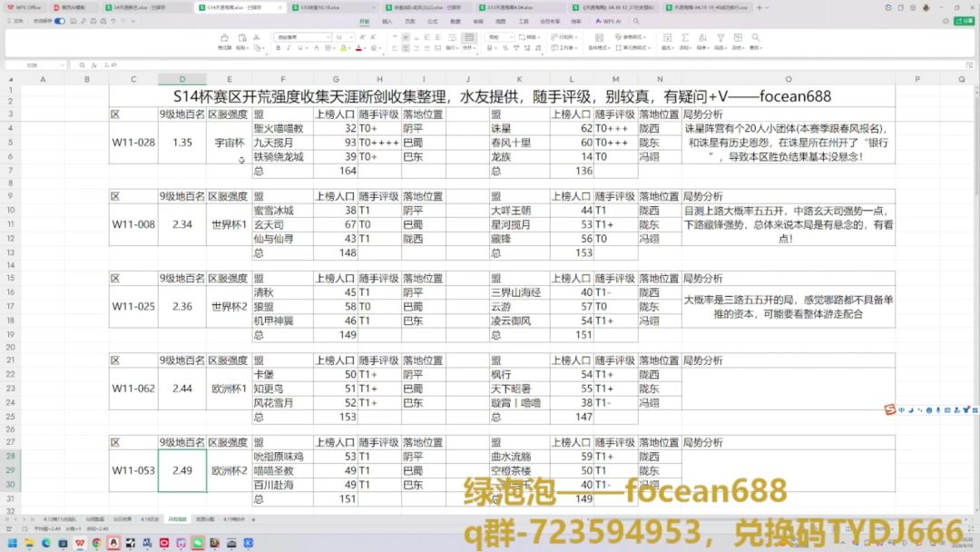Click the italic formatting icon
This screenshot has width=980, height=552.
coord(289,48)
